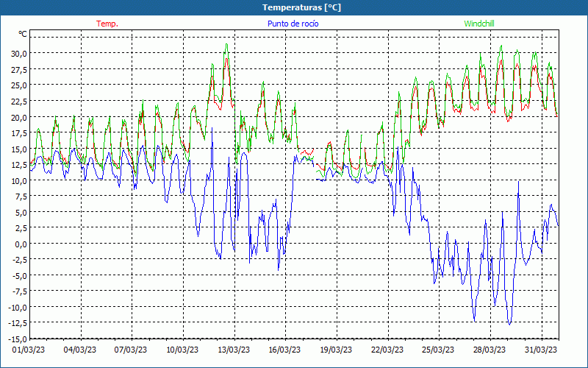Click the 10/03/23 date label
588x368 pixels.
(x=182, y=350)
